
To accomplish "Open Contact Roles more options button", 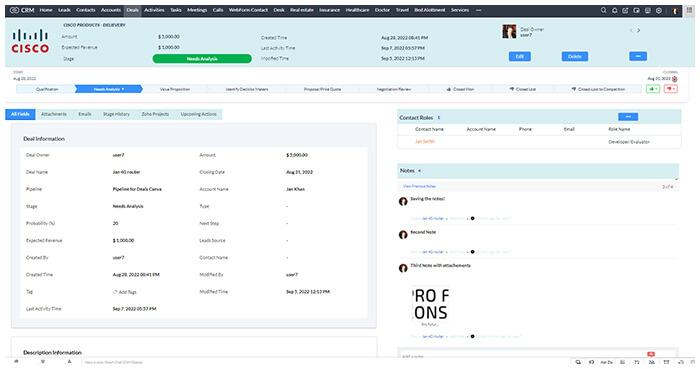I will [628, 117].
